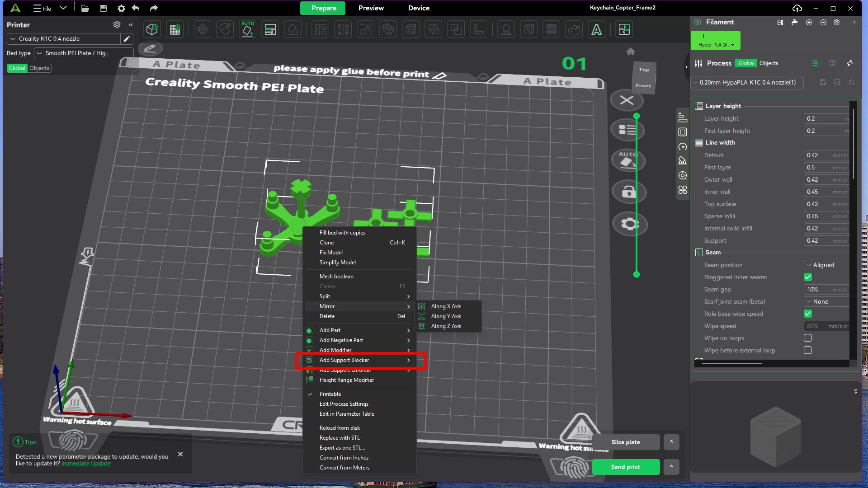Open the Assembly view puzzle icon
The image size is (868, 488).
[624, 30]
